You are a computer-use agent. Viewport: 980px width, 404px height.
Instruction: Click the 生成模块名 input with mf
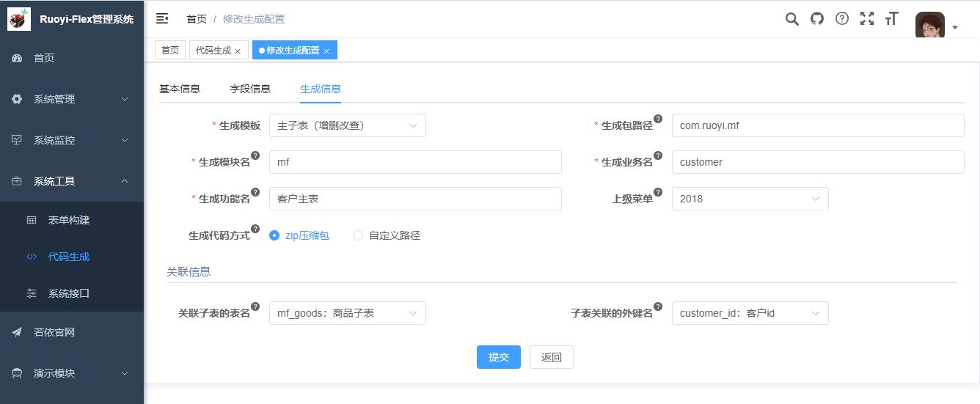(415, 162)
